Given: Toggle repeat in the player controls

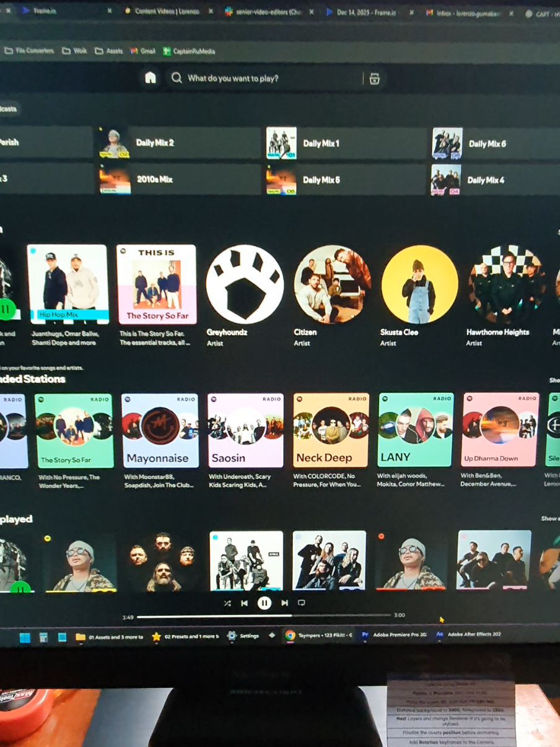Looking at the screenshot, I should 301,603.
